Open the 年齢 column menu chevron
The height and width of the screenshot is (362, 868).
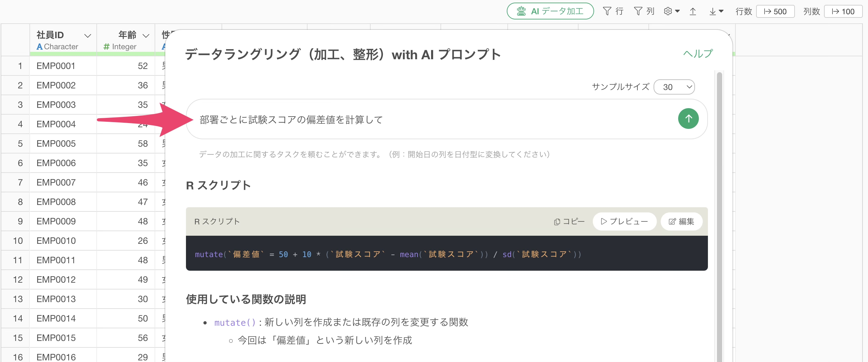pos(146,35)
